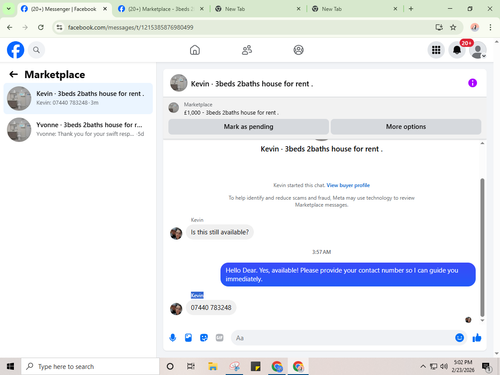The image size is (500, 375).
Task: Open File Explorer from taskbar
Action: 213,367
